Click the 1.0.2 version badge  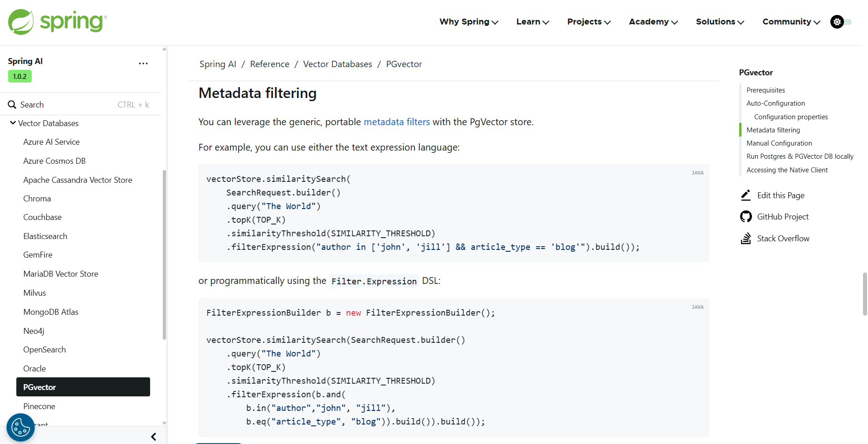pos(20,77)
